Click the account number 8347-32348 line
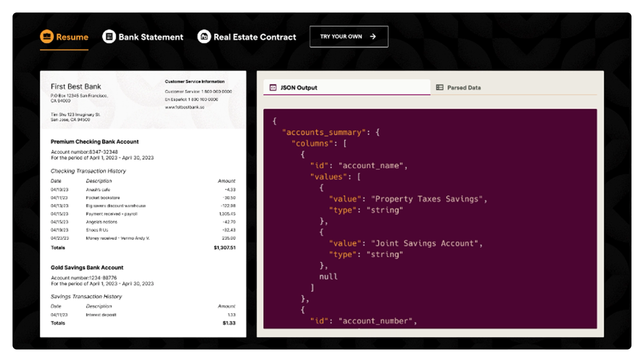This screenshot has height=362, width=644. (85, 152)
